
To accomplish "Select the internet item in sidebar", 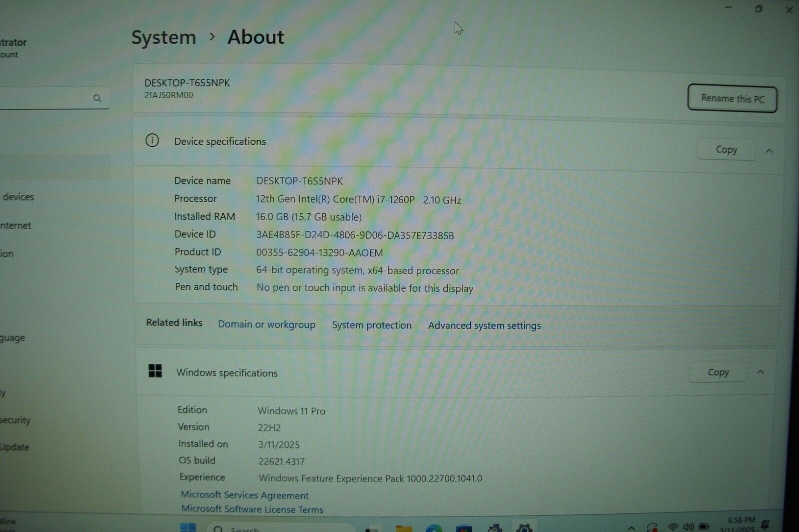I will click(x=15, y=225).
